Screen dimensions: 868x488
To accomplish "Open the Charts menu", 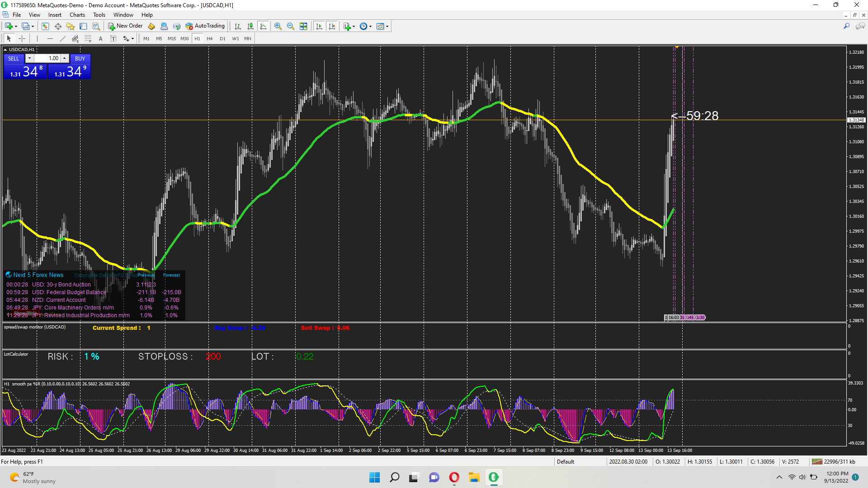I will [x=77, y=15].
